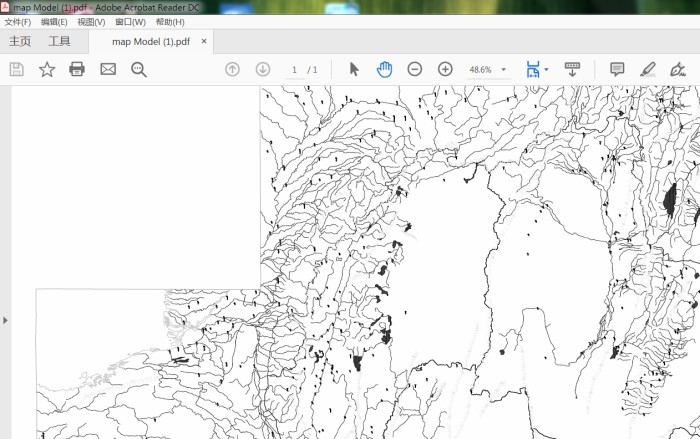The image size is (700, 439).
Task: Open the 编辑(E) menu
Action: coord(54,22)
